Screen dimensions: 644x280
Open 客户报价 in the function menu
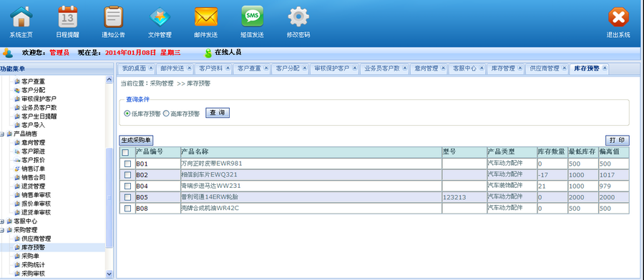33,160
